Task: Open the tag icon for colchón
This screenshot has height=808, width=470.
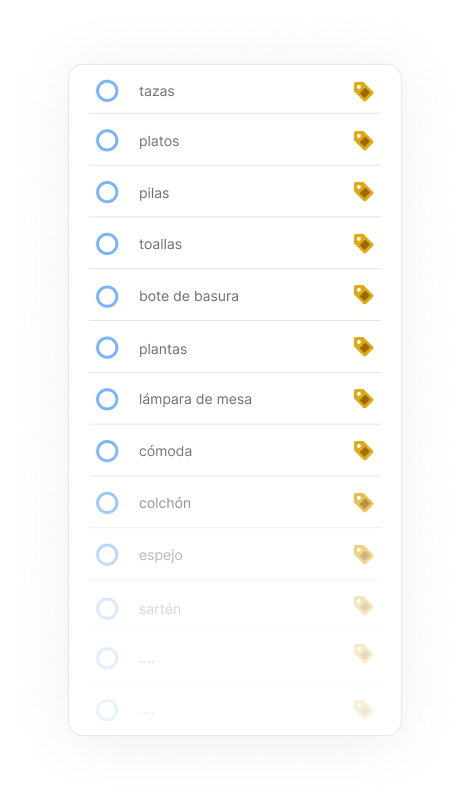Action: coord(363,502)
